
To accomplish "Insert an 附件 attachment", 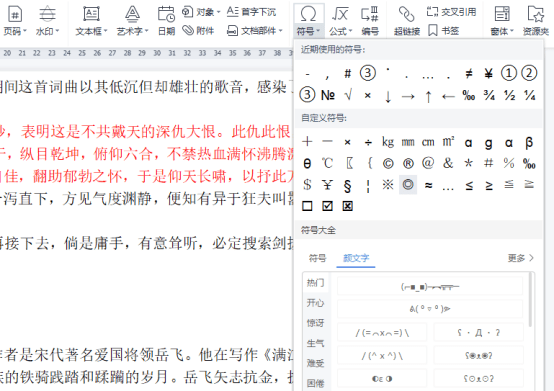I will [x=198, y=31].
